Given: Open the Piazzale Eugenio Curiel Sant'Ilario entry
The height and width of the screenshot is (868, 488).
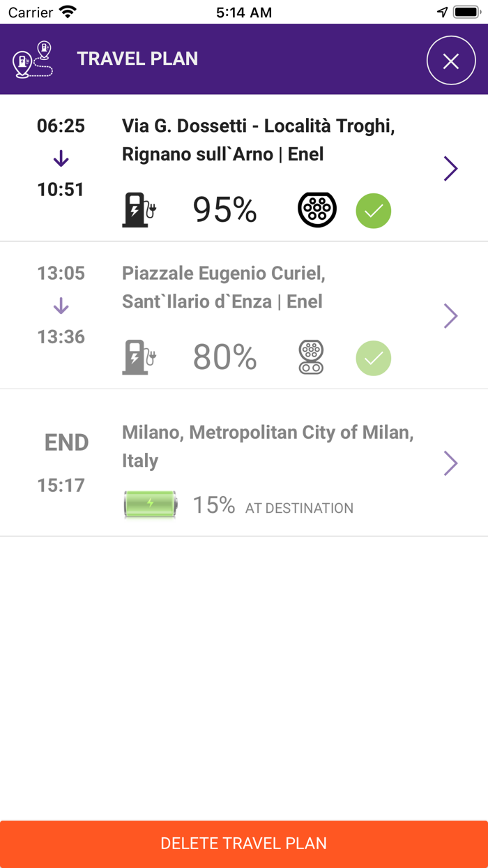Looking at the screenshot, I should coord(244,315).
